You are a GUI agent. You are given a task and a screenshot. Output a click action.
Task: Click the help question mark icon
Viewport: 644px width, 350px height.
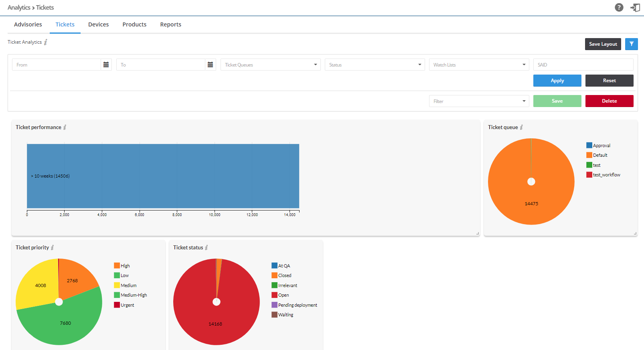pos(619,8)
